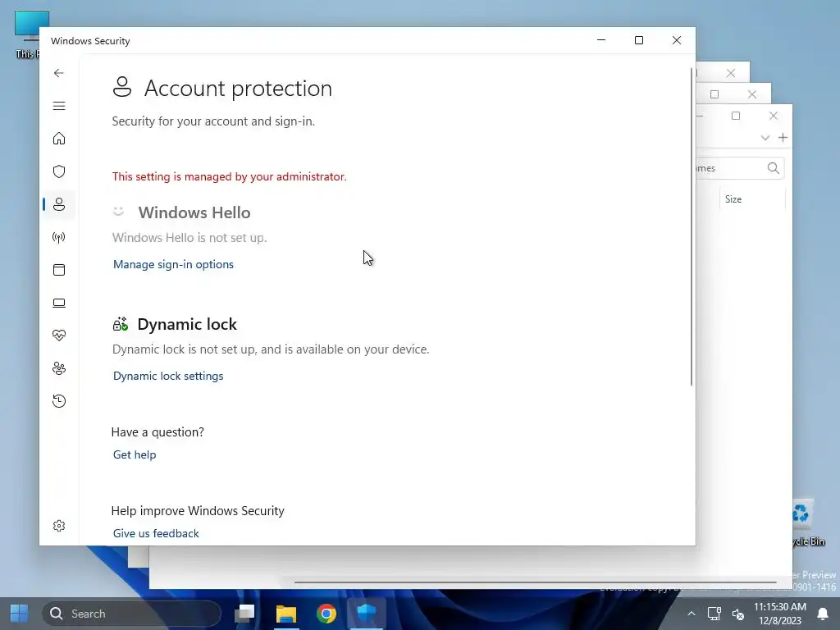Add new tab in background Explorer window
This screenshot has width=840, height=630.
point(783,138)
